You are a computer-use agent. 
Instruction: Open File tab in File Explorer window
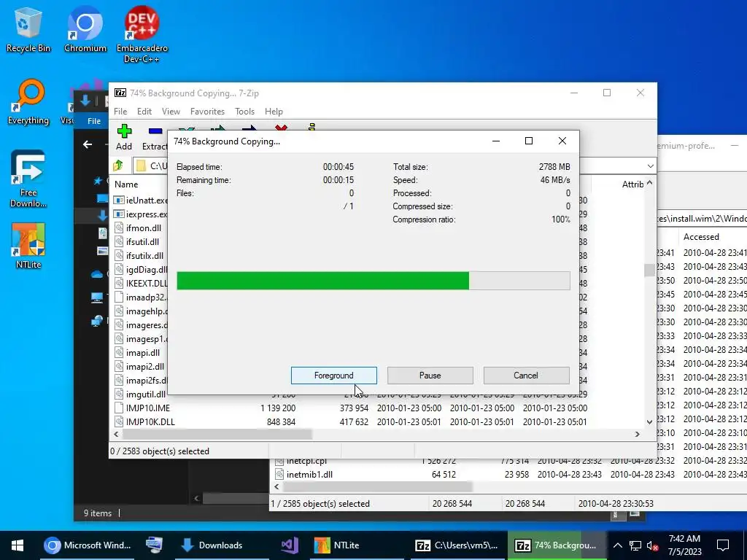tap(94, 121)
